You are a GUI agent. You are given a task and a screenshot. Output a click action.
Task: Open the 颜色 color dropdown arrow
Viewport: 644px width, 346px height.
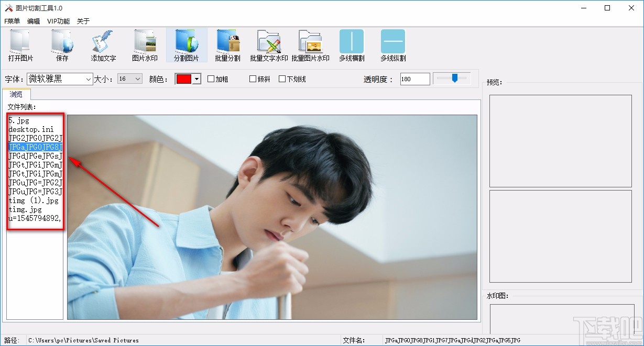coord(197,79)
